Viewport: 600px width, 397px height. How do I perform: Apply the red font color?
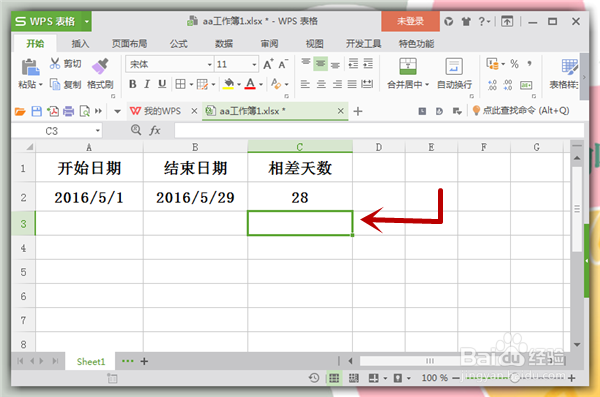pos(250,84)
